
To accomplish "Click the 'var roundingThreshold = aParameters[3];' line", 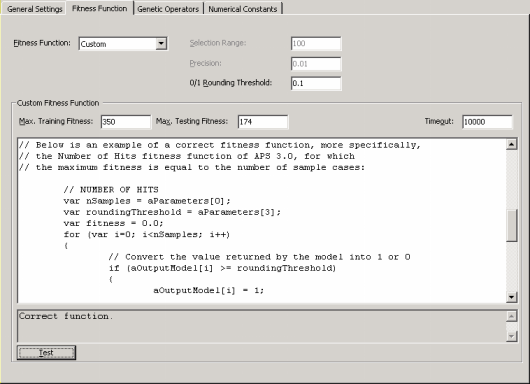I will (172, 212).
